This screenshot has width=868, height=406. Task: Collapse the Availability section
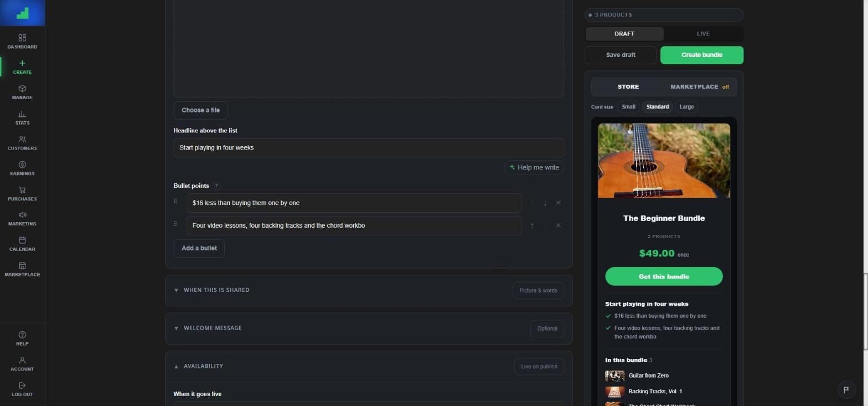click(x=369, y=367)
